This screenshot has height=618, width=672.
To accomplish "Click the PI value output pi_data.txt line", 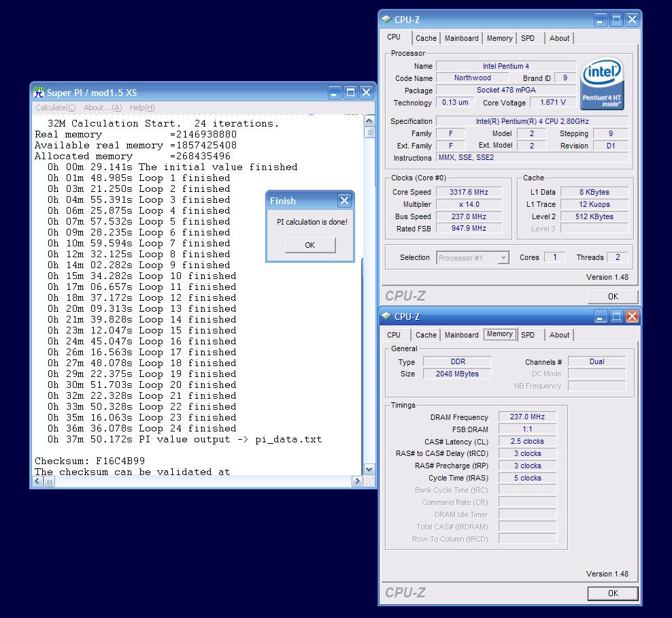I will [x=184, y=439].
